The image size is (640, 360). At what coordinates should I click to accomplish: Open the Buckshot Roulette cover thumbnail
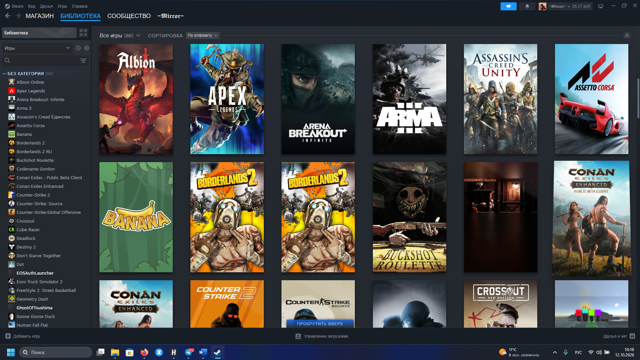[409, 217]
